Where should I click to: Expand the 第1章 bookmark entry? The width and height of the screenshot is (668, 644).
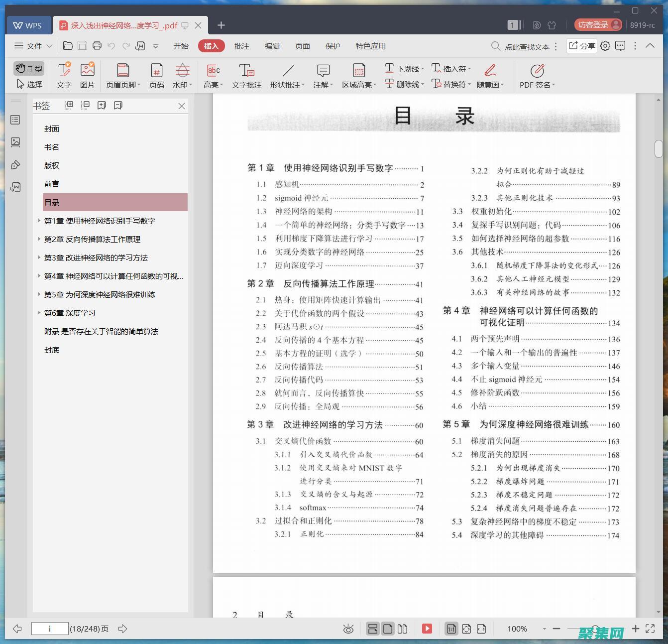click(39, 221)
